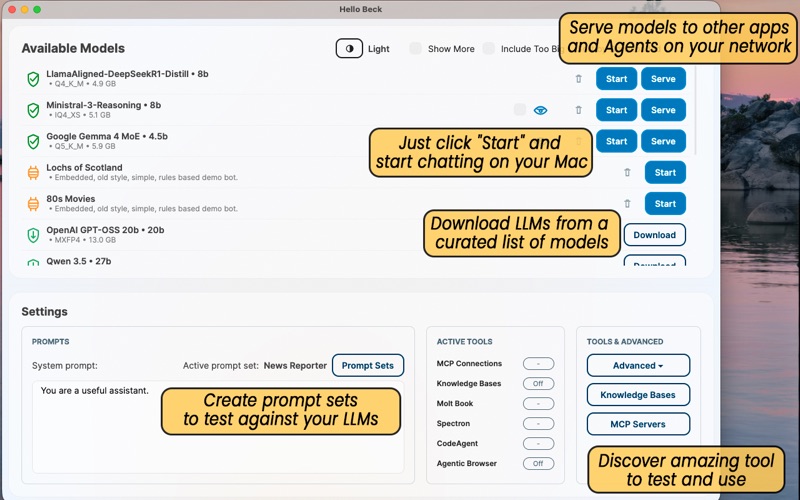Toggle the Light appearance mode button
The height and width of the screenshot is (500, 800).
[349, 48]
